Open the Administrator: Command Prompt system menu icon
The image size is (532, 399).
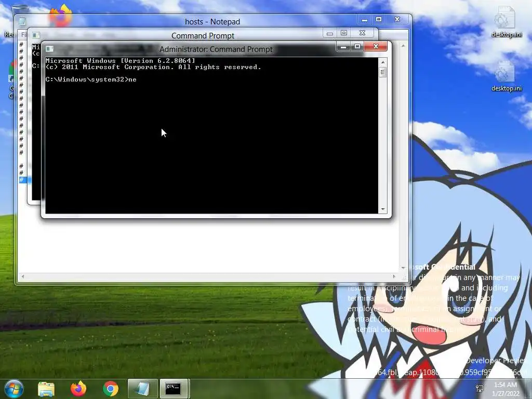tap(49, 49)
